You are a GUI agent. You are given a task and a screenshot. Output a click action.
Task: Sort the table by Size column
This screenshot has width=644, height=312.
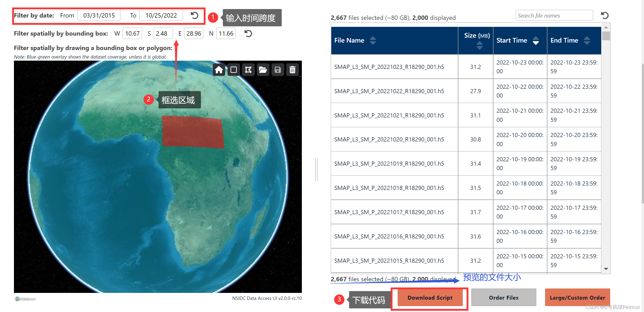click(480, 46)
